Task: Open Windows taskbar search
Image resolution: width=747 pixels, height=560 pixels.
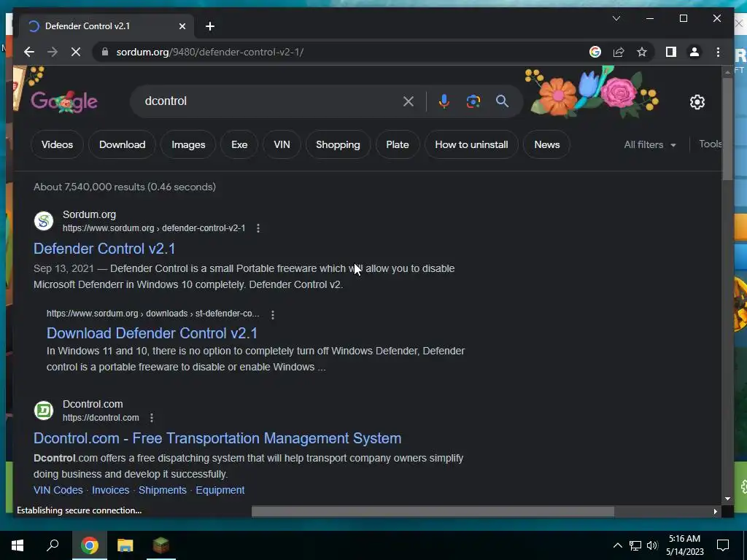Action: 53,545
